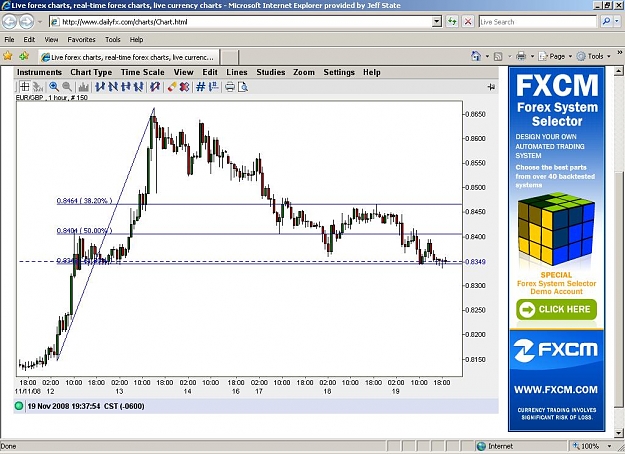The image size is (625, 454).
Task: Click the scrollbar down arrow
Action: click(x=618, y=433)
